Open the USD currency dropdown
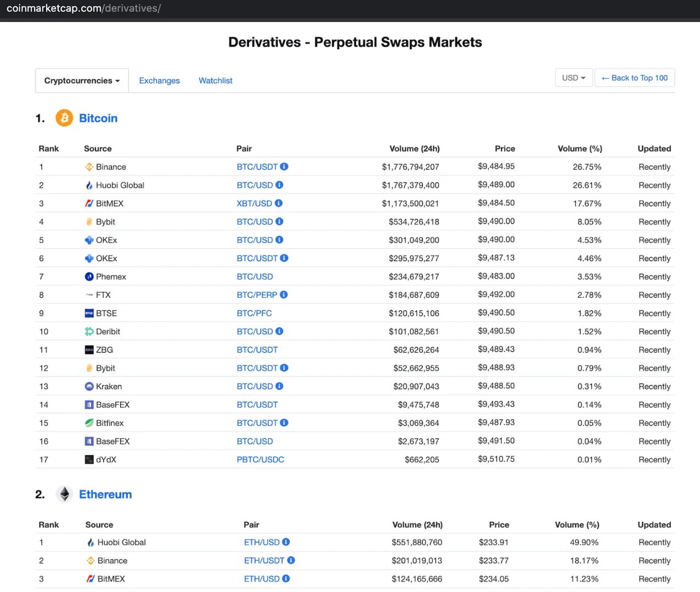Image resolution: width=700 pixels, height=592 pixels. [574, 78]
